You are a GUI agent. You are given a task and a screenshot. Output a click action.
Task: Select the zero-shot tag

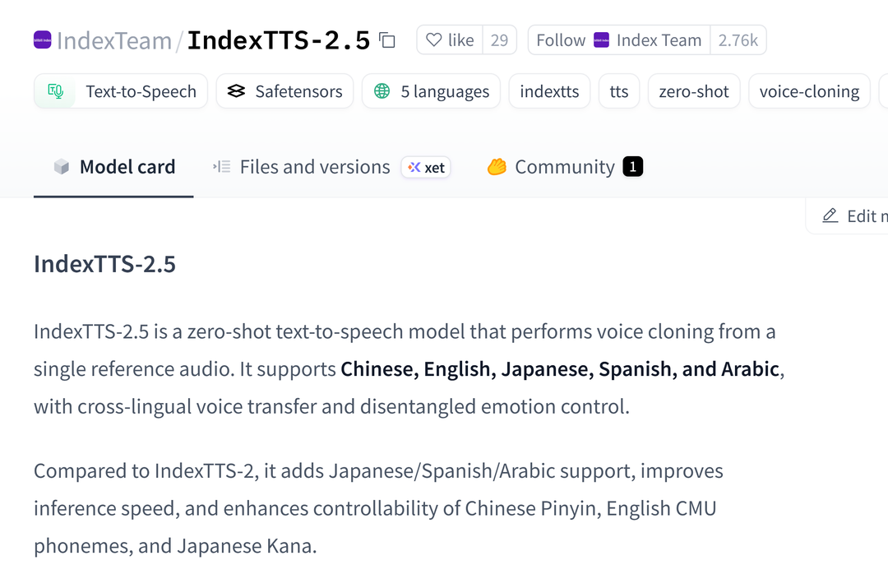pyautogui.click(x=694, y=91)
